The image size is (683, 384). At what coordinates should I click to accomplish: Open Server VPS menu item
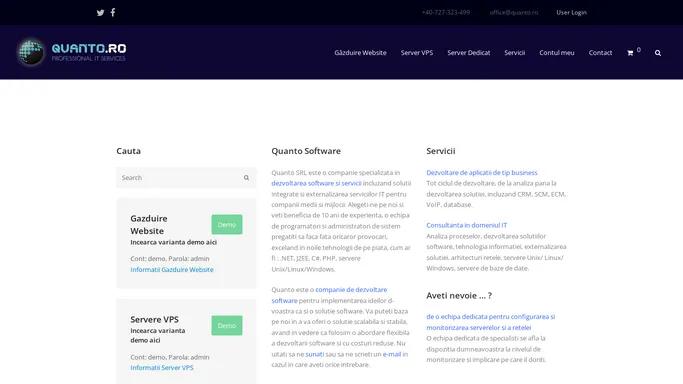(417, 53)
